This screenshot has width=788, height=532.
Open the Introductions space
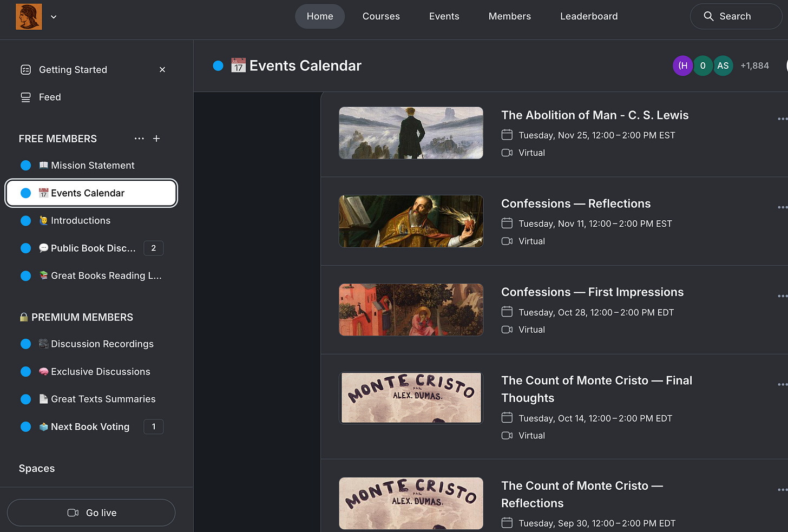(x=91, y=221)
